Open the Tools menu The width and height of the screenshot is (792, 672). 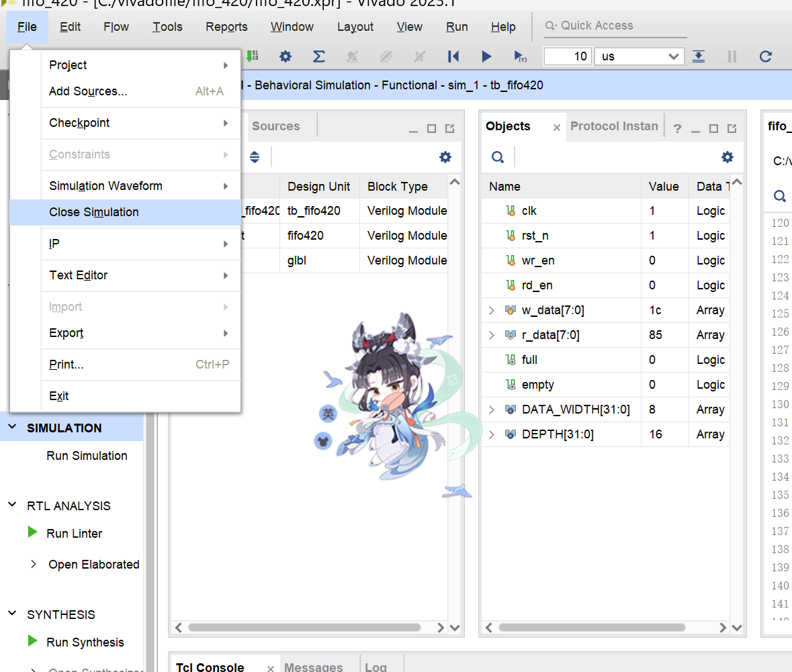(167, 27)
